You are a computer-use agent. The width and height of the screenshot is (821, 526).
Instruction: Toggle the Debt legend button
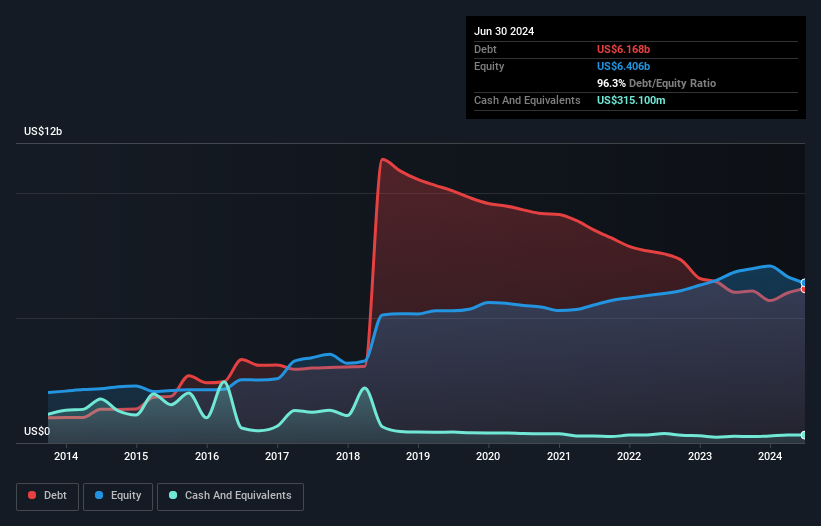47,496
